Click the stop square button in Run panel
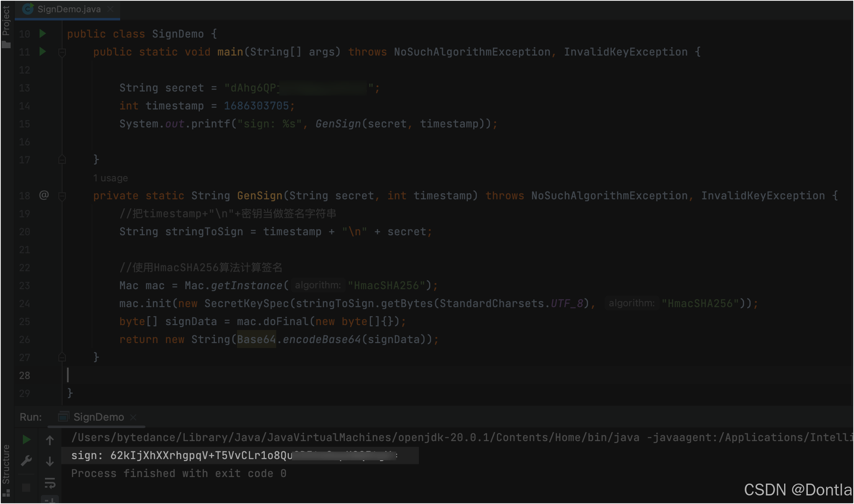This screenshot has width=854, height=504. click(26, 488)
